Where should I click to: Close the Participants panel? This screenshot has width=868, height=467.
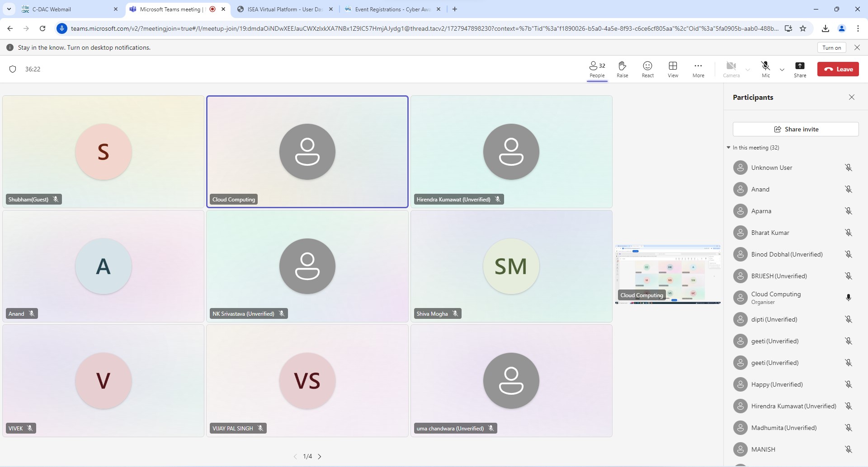coord(852,97)
